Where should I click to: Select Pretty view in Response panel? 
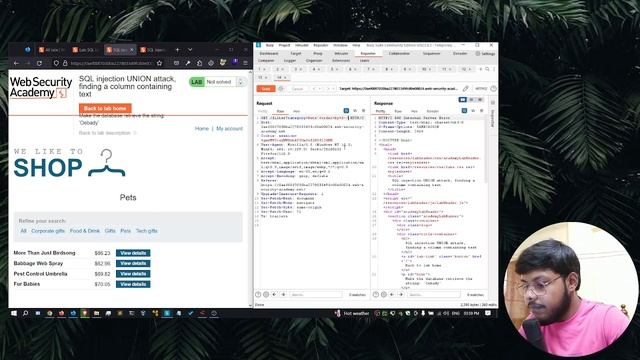pos(380,111)
